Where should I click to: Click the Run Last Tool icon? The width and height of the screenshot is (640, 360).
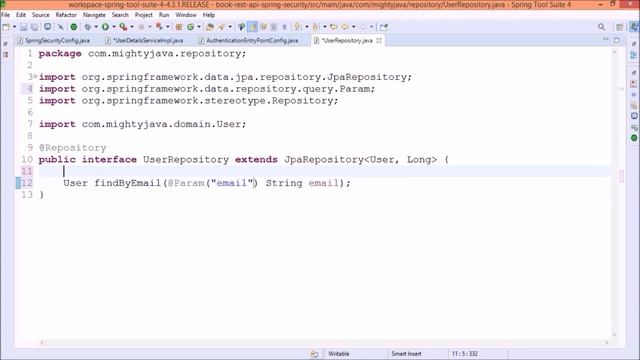point(123,27)
